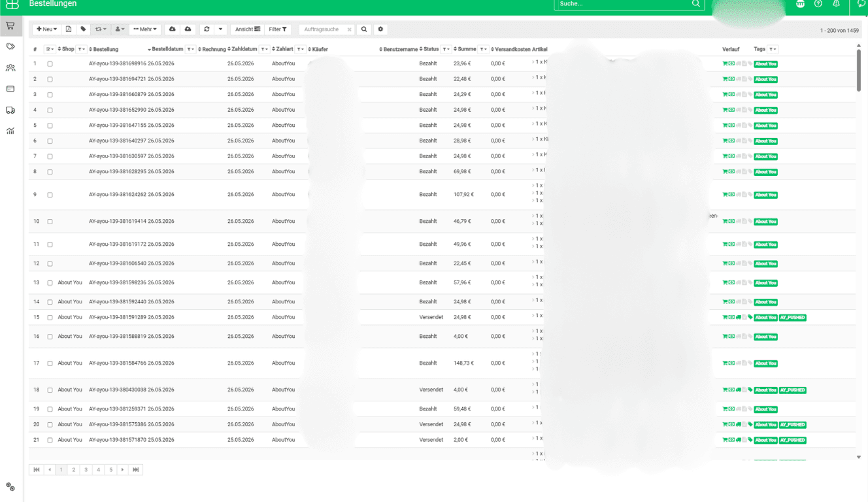Go to the previous page arrow
Screen dimensions: 868x502
click(49, 469)
